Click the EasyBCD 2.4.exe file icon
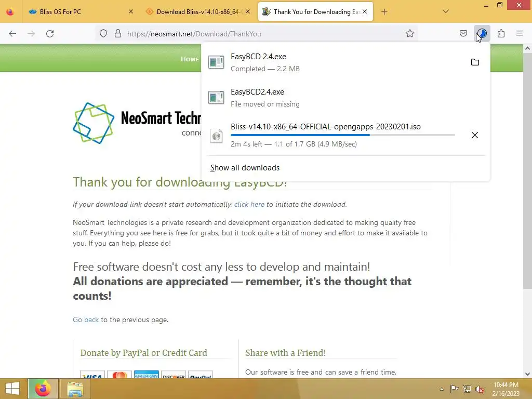This screenshot has width=532, height=399. pyautogui.click(x=216, y=62)
